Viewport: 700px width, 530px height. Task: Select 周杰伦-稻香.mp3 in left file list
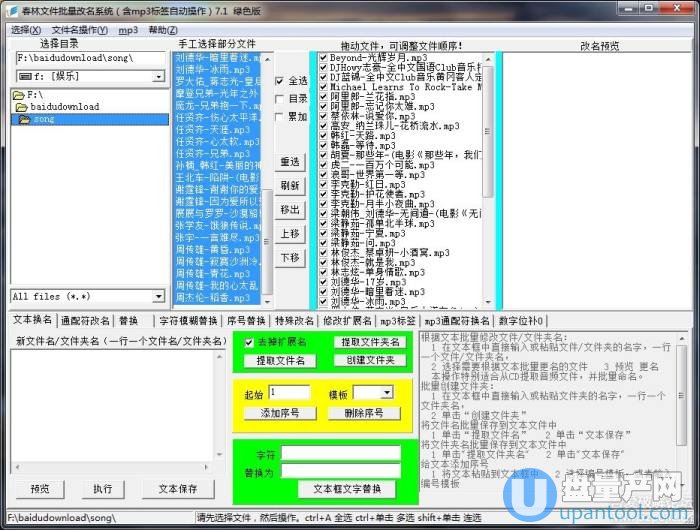point(217,298)
